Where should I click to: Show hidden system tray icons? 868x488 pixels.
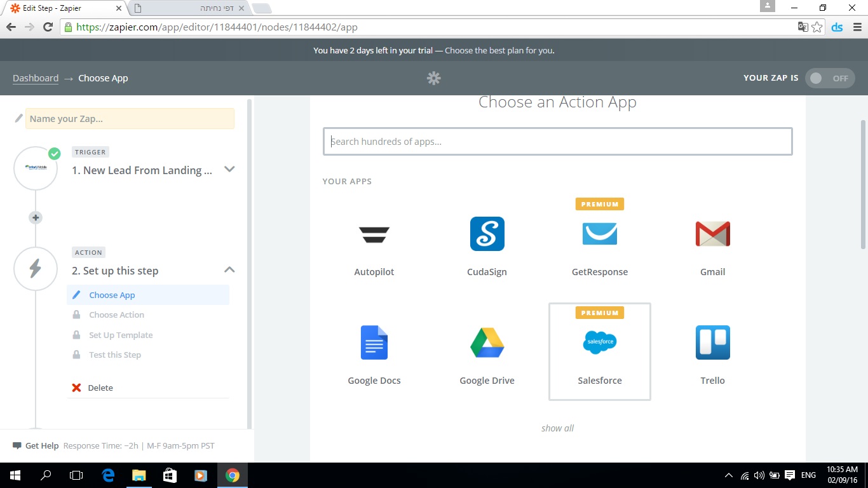[728, 475]
